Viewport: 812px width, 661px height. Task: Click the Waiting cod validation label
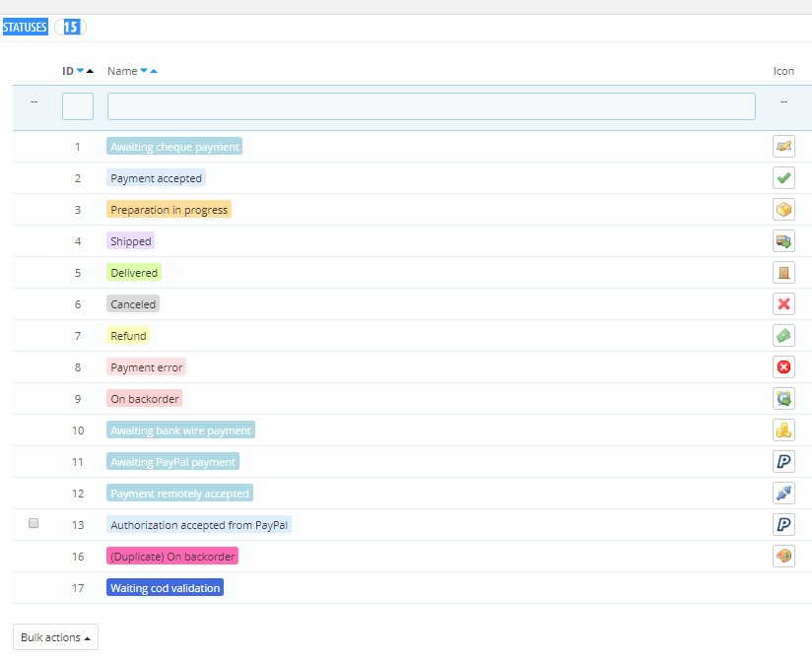click(x=165, y=587)
